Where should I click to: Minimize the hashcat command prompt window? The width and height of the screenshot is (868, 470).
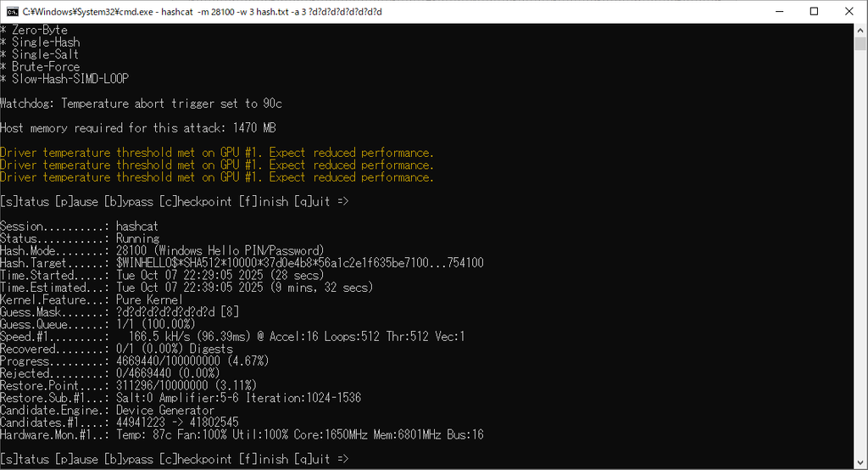coord(775,11)
